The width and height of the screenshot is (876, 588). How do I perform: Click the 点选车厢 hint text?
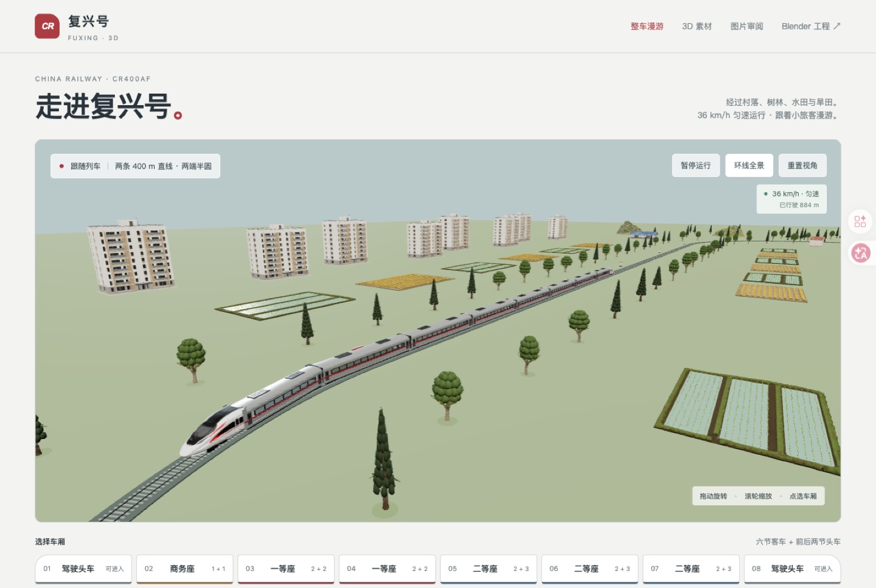803,496
